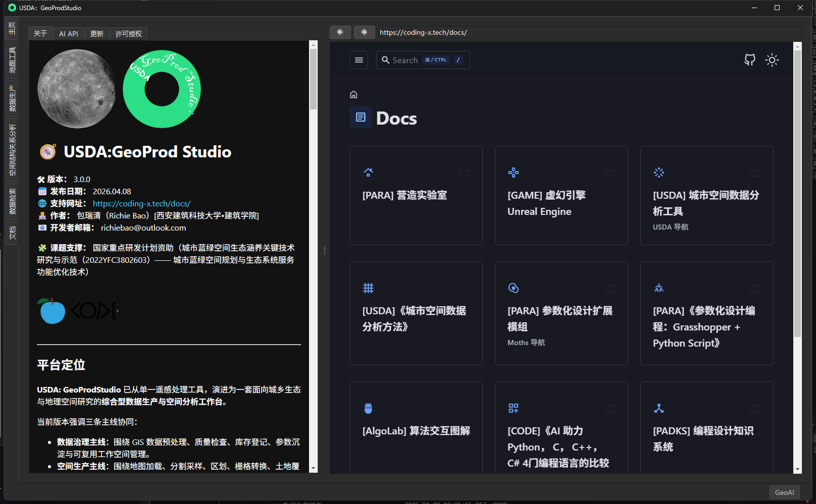Click the robot icon on AlgoLab card

[x=368, y=408]
